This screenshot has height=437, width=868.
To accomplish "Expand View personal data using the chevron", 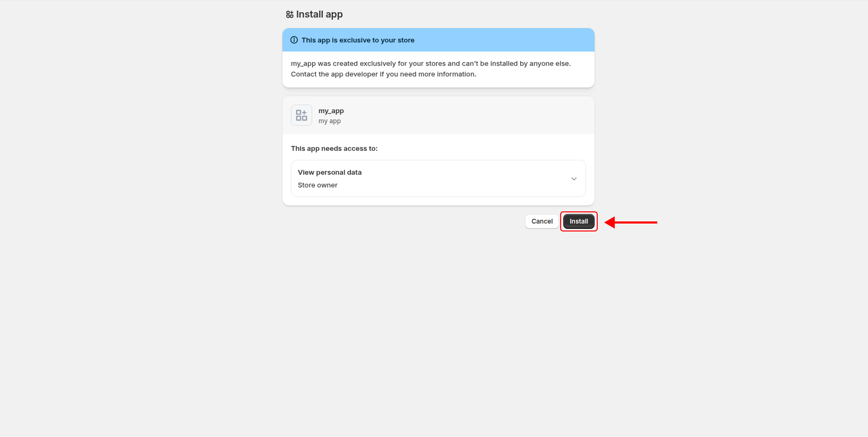I will (x=574, y=179).
